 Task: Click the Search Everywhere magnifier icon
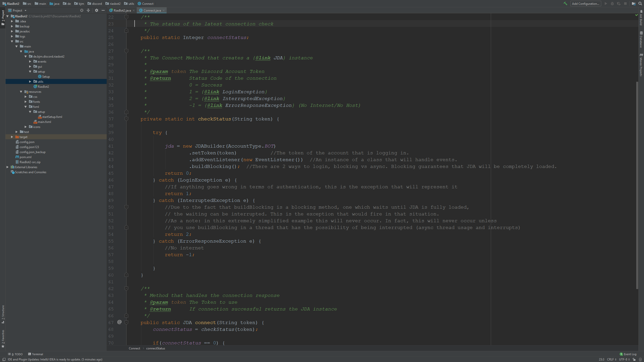pyautogui.click(x=640, y=4)
